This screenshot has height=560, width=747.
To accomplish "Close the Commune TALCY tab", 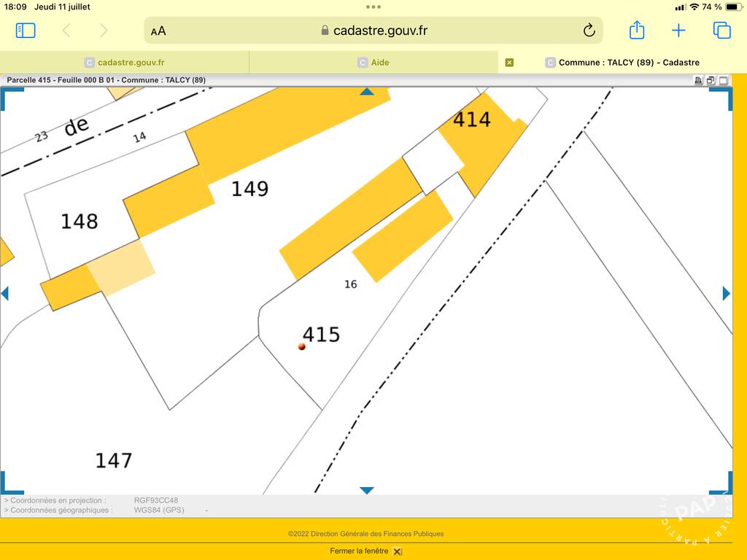I will (509, 63).
